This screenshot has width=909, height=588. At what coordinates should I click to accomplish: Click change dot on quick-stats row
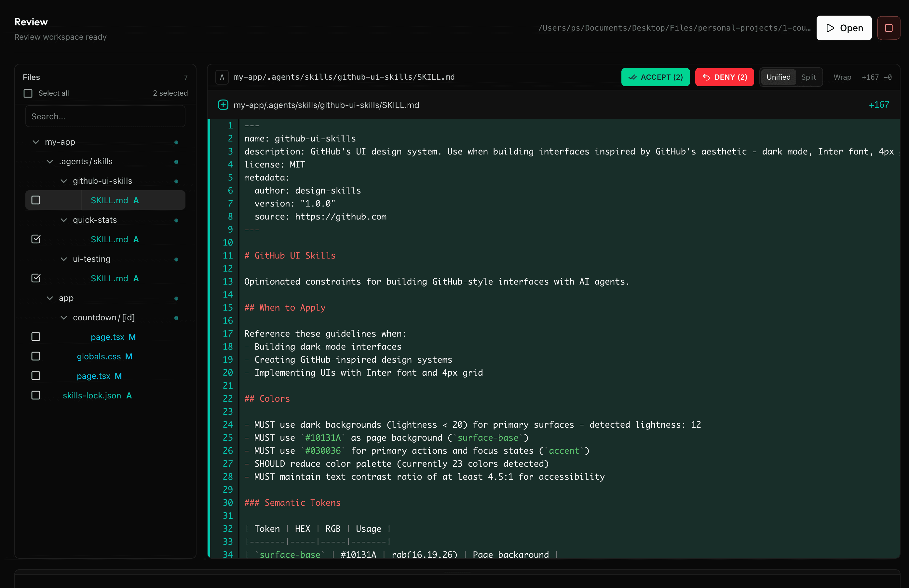pos(176,220)
